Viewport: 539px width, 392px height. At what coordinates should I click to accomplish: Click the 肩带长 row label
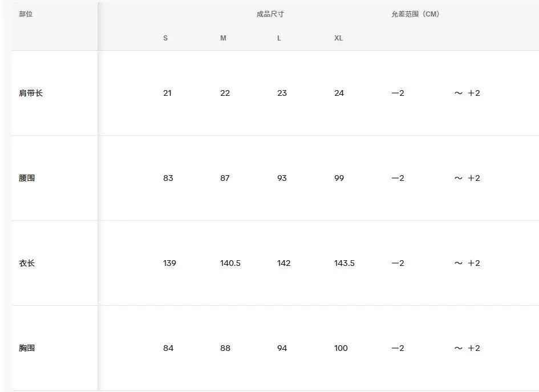pos(31,93)
